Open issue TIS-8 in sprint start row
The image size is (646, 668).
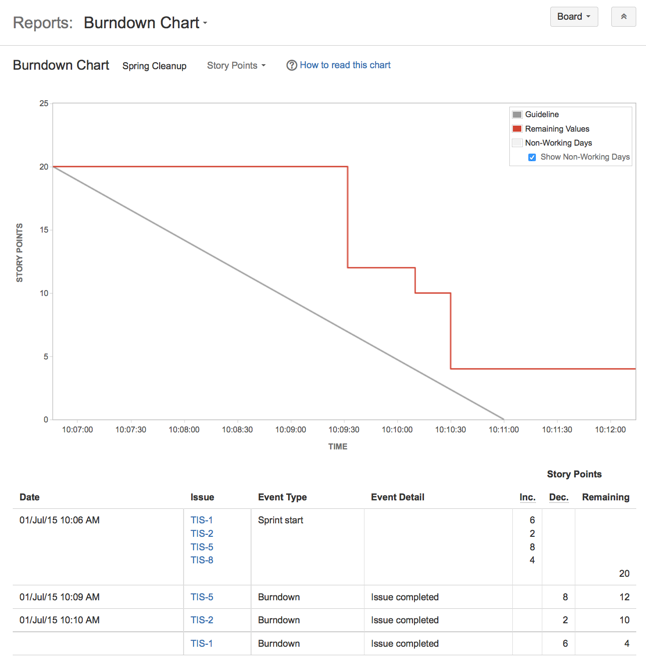click(201, 560)
